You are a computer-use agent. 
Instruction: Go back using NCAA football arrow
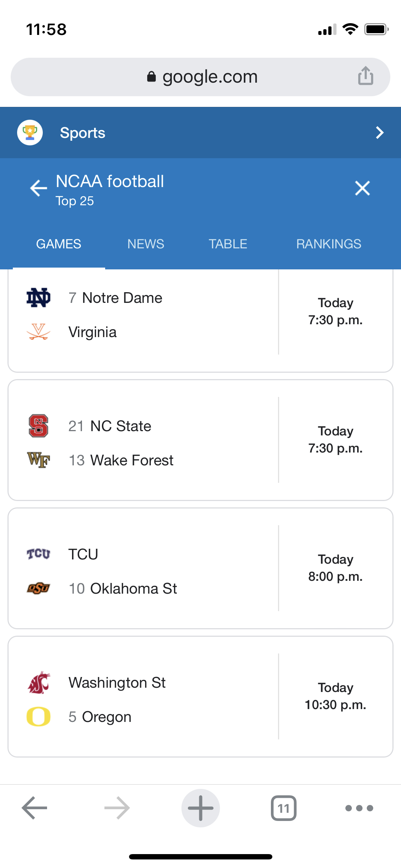click(x=38, y=188)
